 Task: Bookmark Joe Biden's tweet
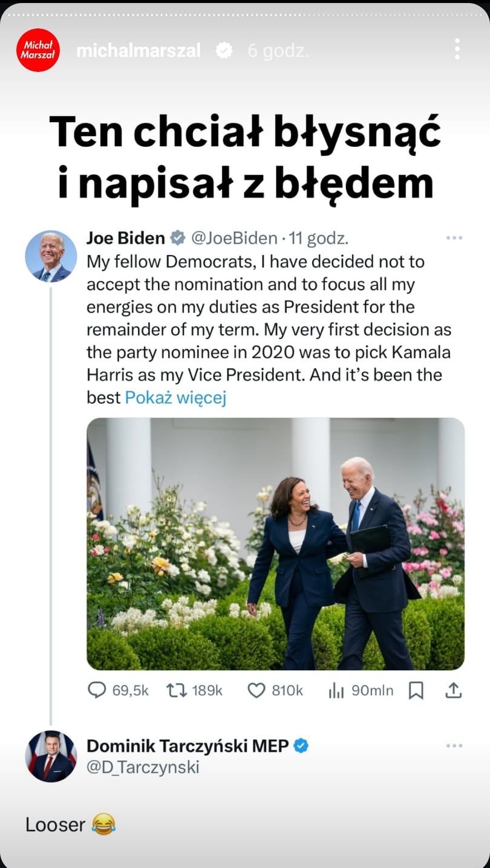point(416,690)
